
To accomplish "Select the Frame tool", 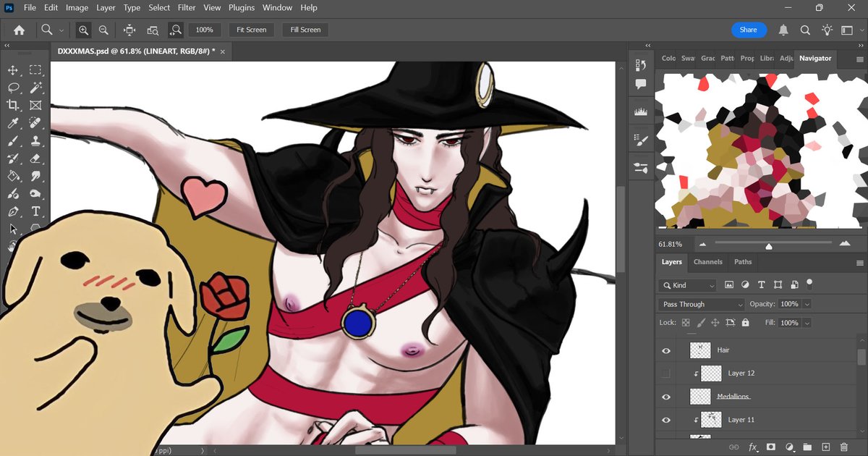I will (x=35, y=106).
